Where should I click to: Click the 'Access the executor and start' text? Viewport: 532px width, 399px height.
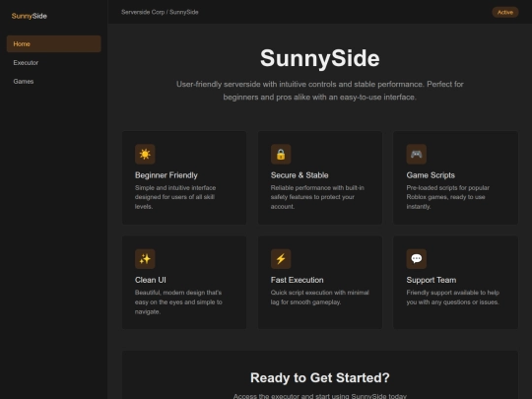tap(319, 396)
